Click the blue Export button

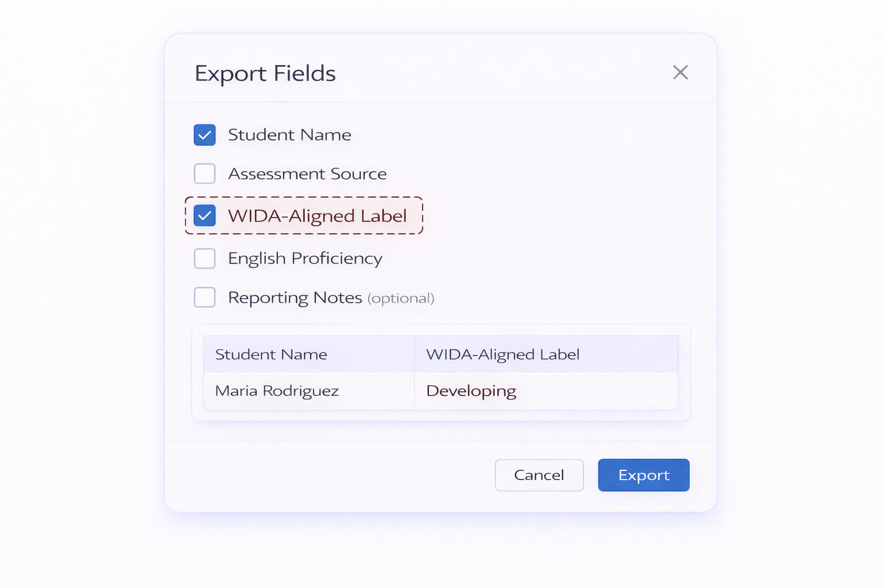pos(643,475)
